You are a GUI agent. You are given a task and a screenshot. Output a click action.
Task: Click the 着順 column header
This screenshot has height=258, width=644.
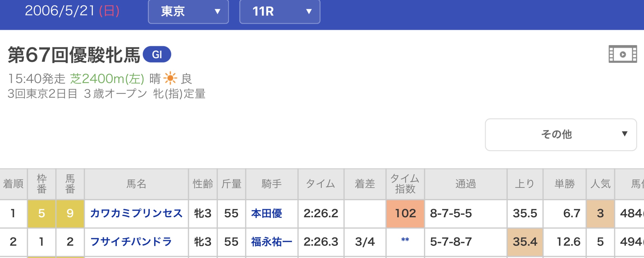13,184
